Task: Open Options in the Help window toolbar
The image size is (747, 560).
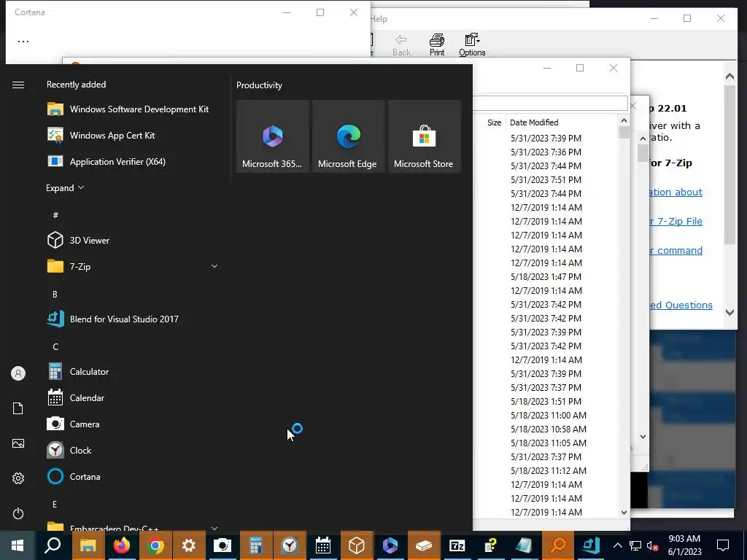Action: pos(472,45)
